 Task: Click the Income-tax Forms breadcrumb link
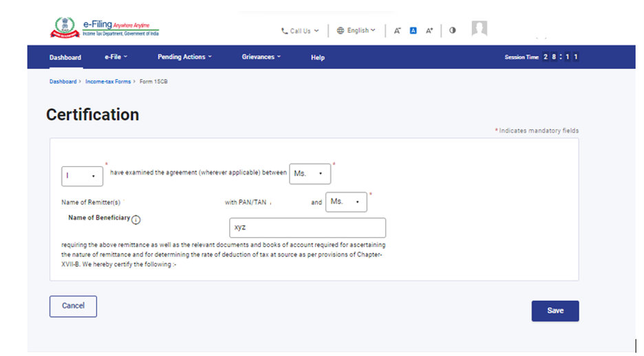click(x=108, y=82)
